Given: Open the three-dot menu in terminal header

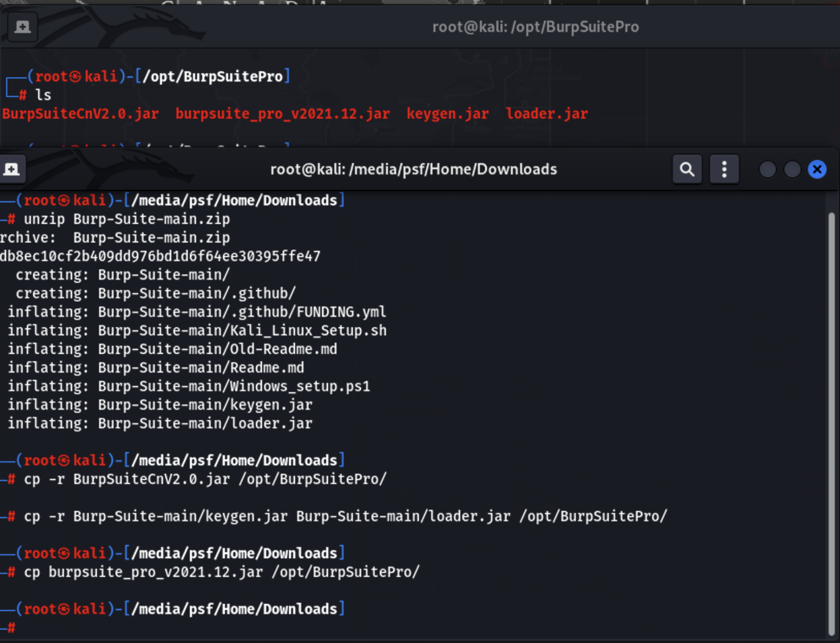Looking at the screenshot, I should click(x=724, y=169).
